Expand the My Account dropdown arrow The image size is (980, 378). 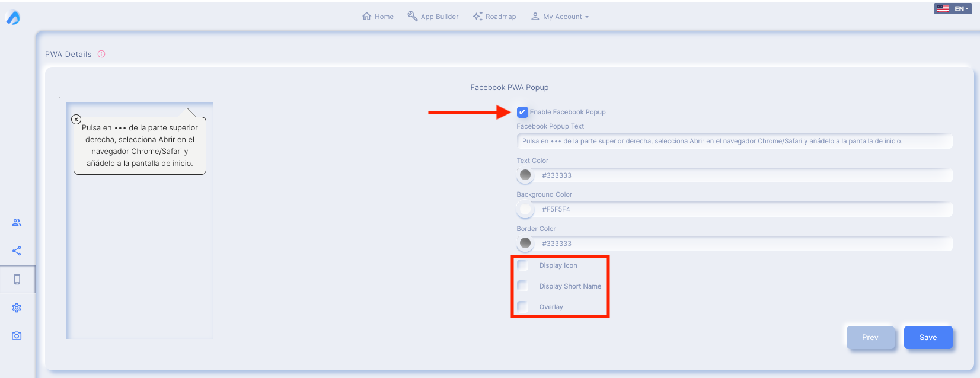click(x=587, y=17)
